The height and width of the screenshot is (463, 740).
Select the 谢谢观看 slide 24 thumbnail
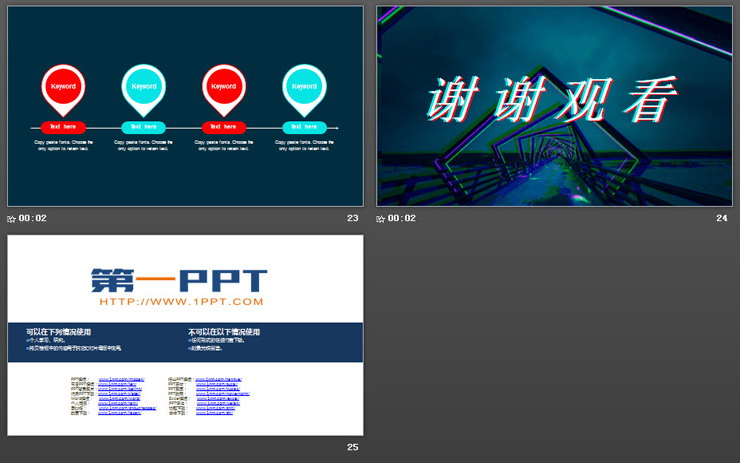pos(554,105)
